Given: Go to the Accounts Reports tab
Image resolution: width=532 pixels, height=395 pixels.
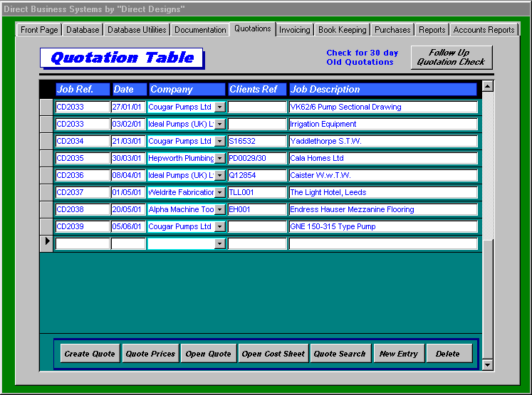Looking at the screenshot, I should coord(484,30).
